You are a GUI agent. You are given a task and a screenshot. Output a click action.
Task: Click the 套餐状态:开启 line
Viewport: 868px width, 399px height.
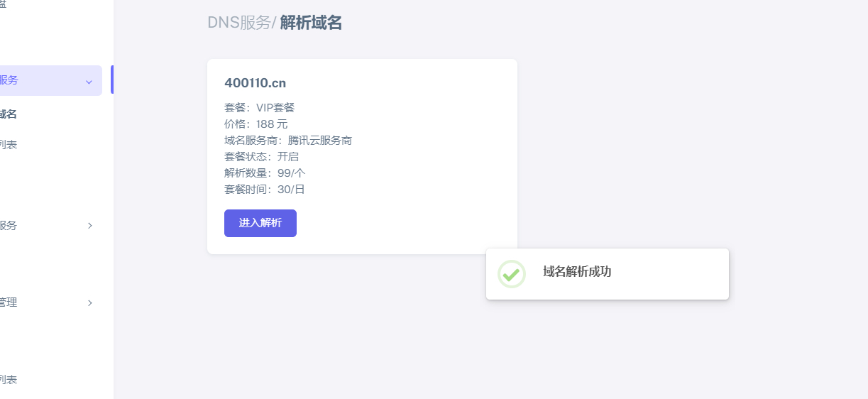tap(261, 157)
